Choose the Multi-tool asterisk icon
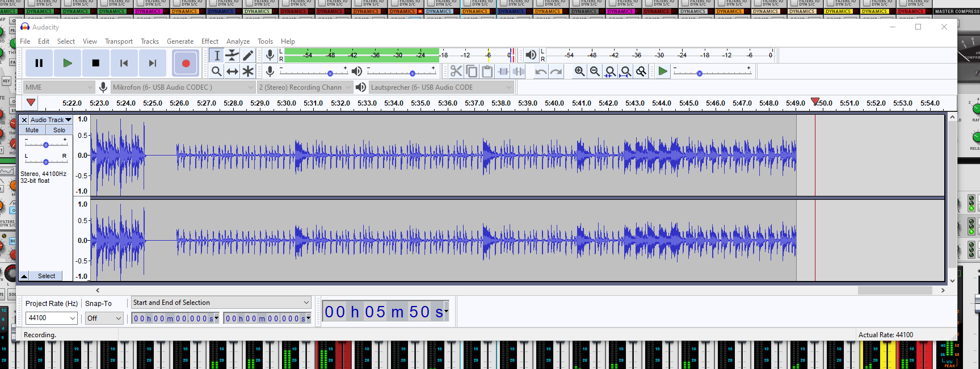The width and height of the screenshot is (980, 369). pyautogui.click(x=248, y=71)
